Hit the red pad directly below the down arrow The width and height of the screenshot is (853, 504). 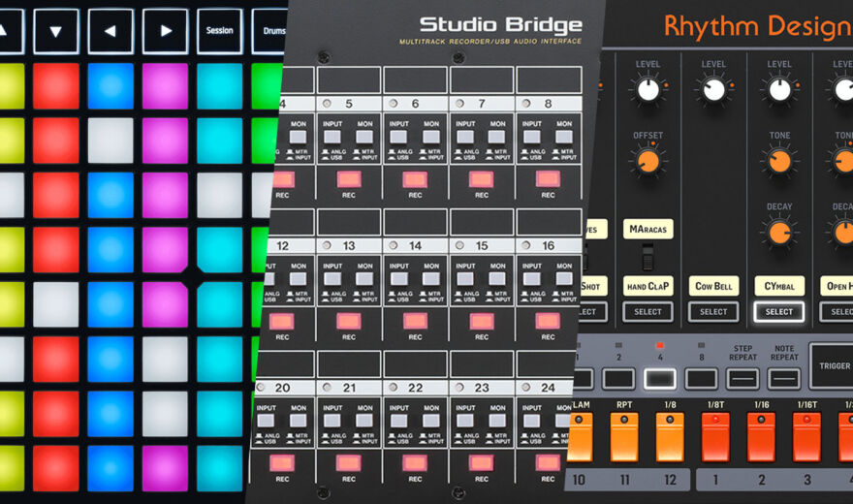56,86
